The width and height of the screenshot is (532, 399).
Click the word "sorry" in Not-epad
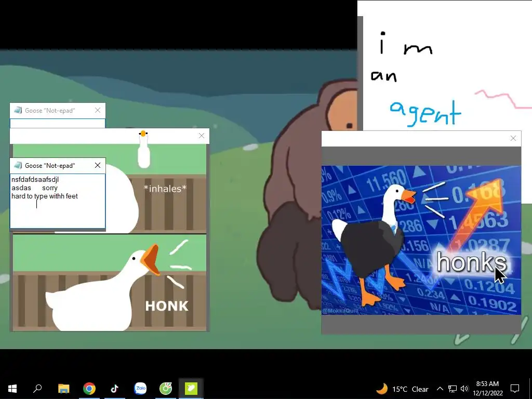tap(50, 188)
